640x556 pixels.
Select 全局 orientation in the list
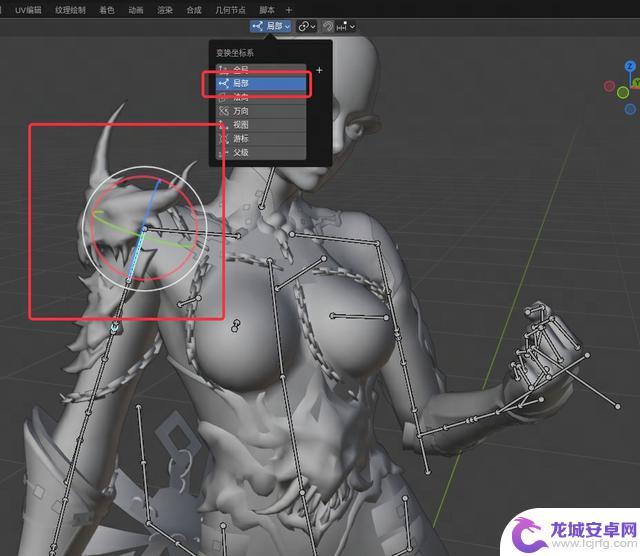261,69
